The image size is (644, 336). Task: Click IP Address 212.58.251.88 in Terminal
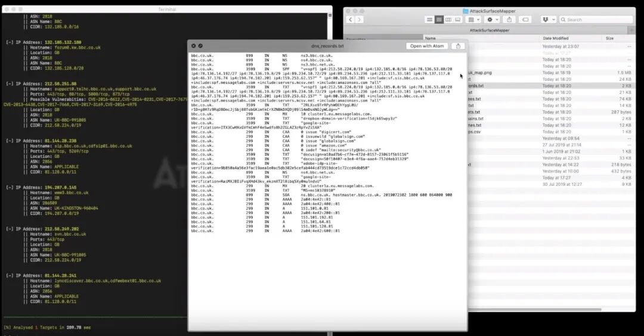point(60,83)
